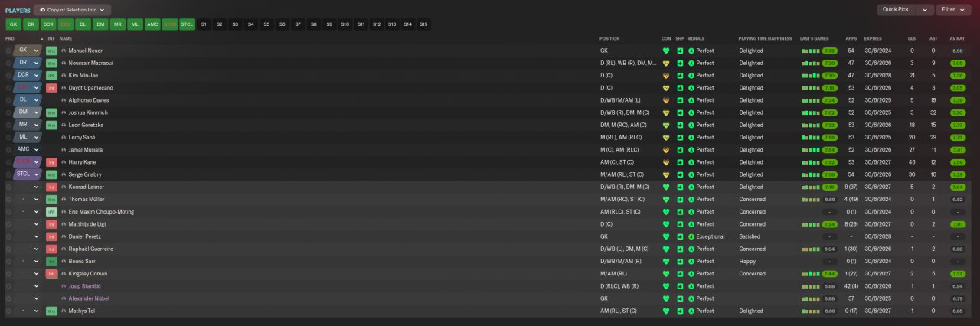Click the Int status badge beside Kingsley Coman
Viewport: 980px width, 326px height.
[x=51, y=273]
